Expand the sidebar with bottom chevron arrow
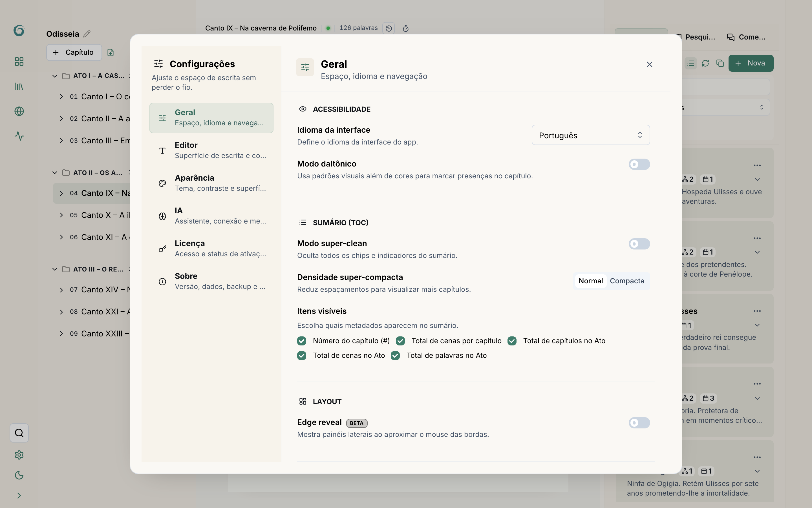Screen dimensions: 812x508 tap(19, 496)
